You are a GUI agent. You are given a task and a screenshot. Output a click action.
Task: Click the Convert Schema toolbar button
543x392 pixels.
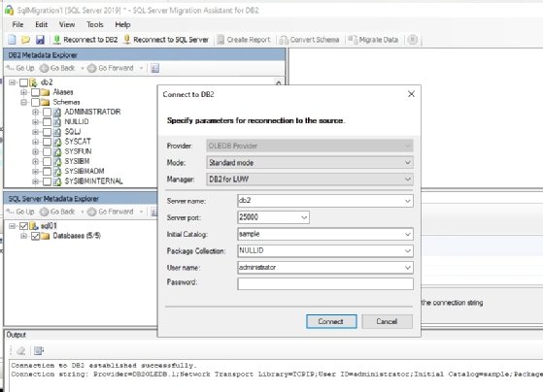point(309,40)
